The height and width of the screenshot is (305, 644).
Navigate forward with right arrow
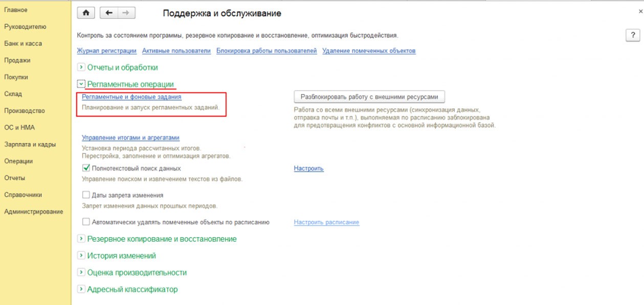[126, 13]
